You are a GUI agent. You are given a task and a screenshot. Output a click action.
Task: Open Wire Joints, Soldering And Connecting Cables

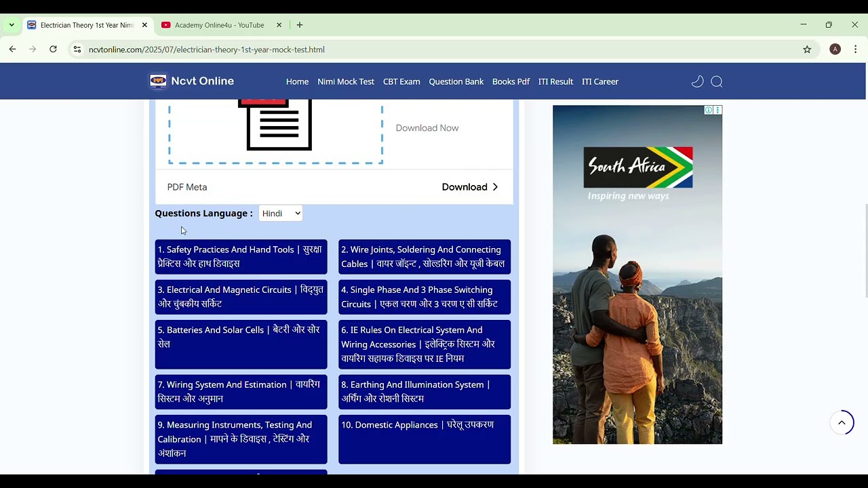click(425, 257)
